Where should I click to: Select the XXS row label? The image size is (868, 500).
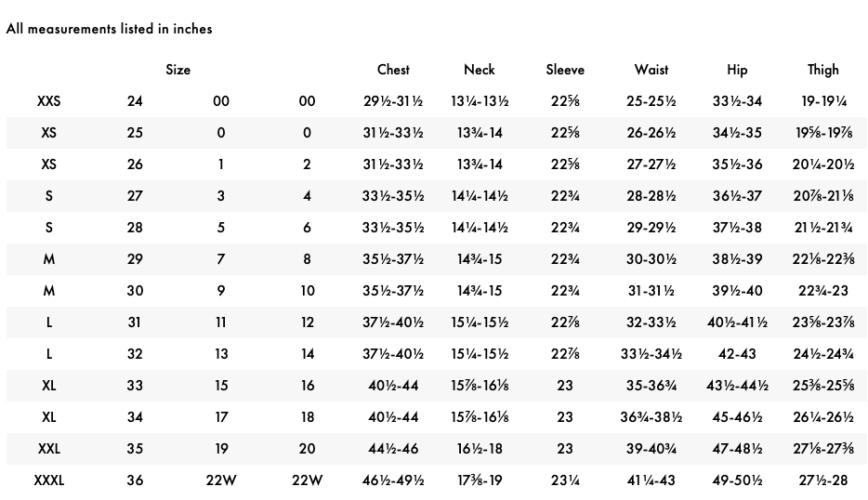[x=49, y=101]
